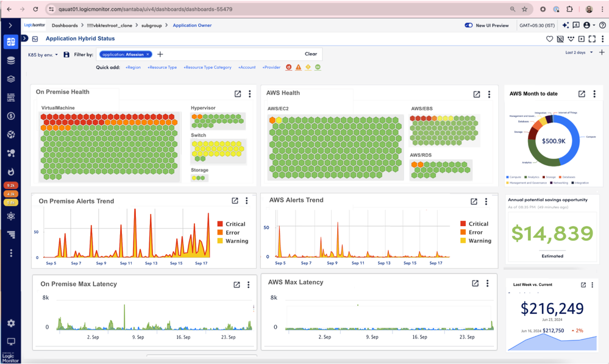The width and height of the screenshot is (609, 364).
Task: Open the Dashboards icon in left sidebar
Action: point(10,42)
